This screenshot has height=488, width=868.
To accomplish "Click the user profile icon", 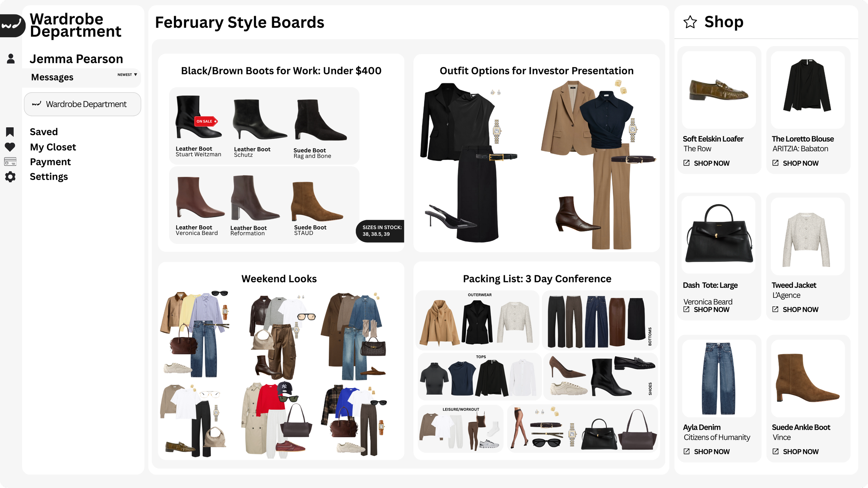I will click(11, 59).
